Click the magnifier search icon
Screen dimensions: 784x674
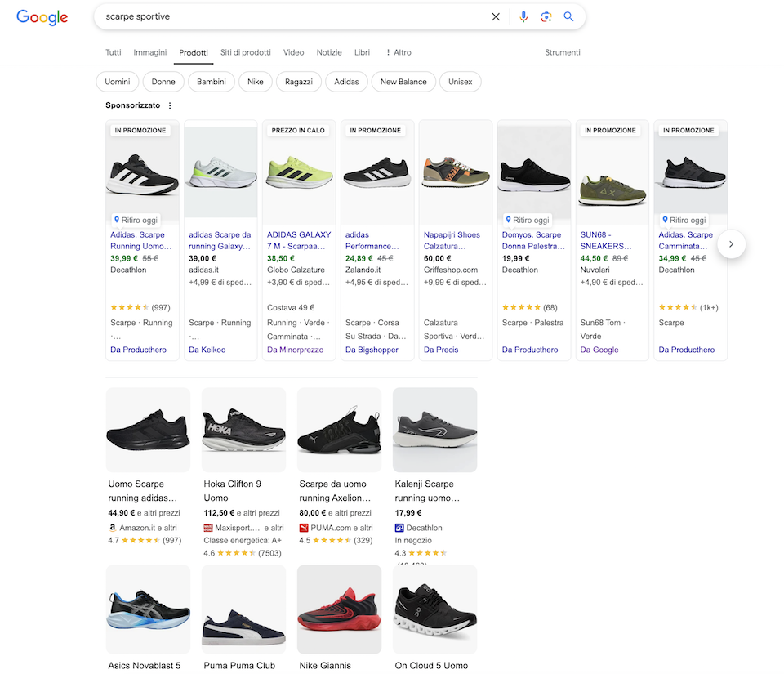pyautogui.click(x=568, y=16)
